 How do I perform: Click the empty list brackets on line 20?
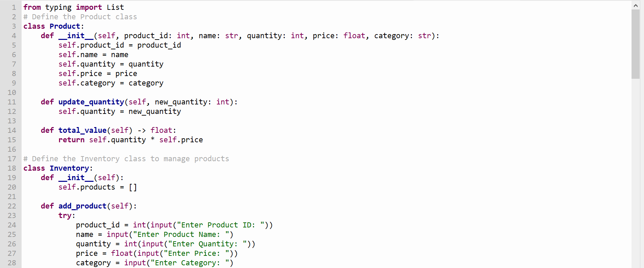[133, 187]
